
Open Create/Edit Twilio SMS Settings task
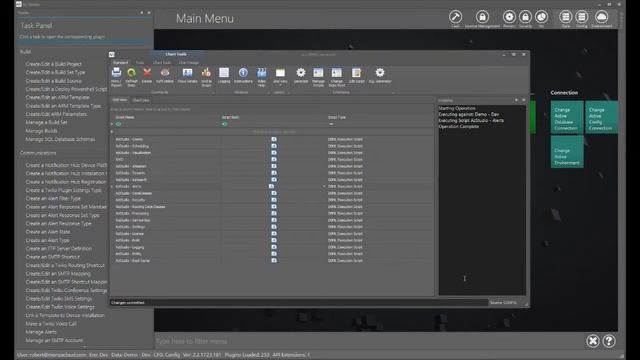tap(59, 298)
